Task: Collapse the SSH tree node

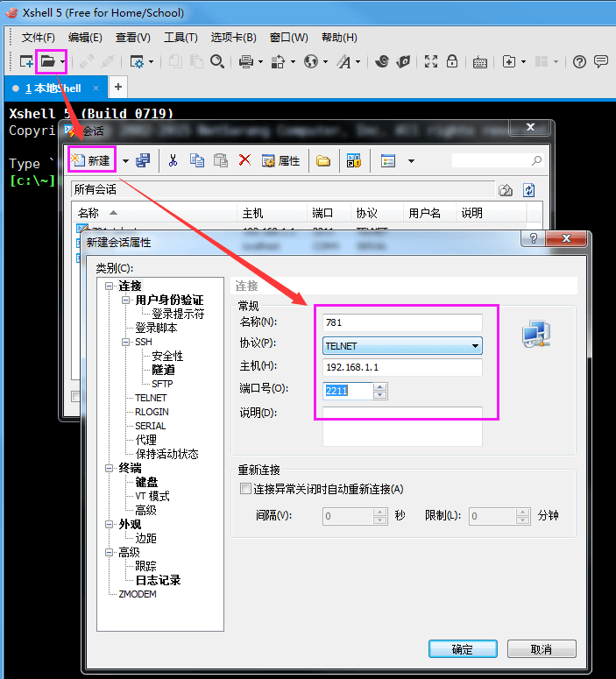Action: (125, 342)
